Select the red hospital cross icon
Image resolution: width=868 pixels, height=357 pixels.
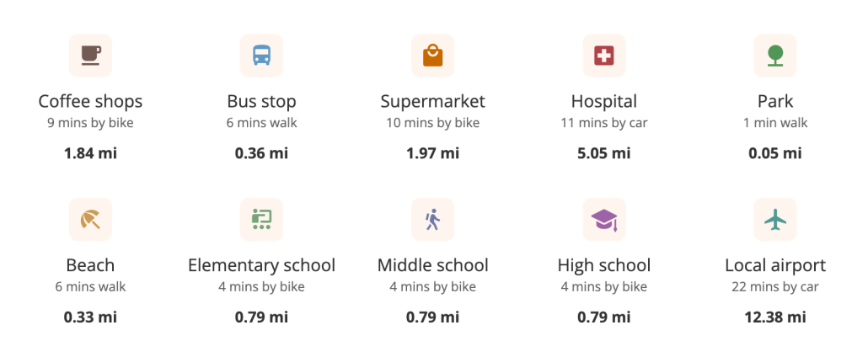[x=604, y=56]
